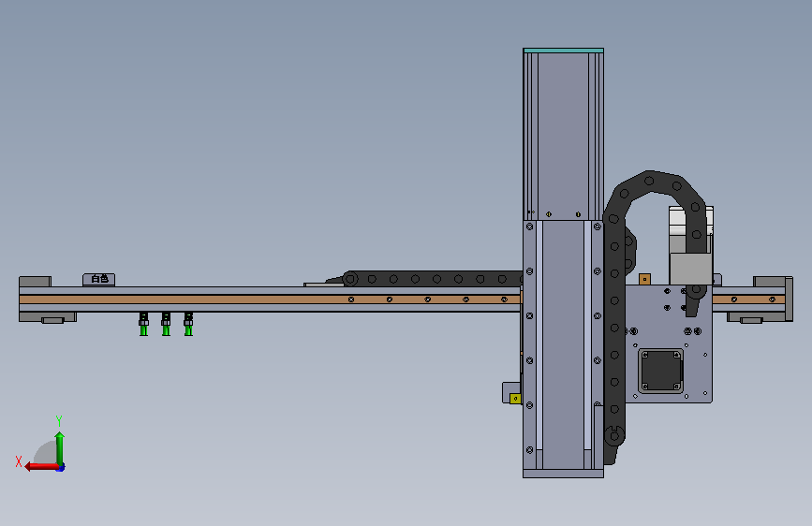Select the bottom base plate of the vertical column
The image size is (812, 526).
click(564, 474)
